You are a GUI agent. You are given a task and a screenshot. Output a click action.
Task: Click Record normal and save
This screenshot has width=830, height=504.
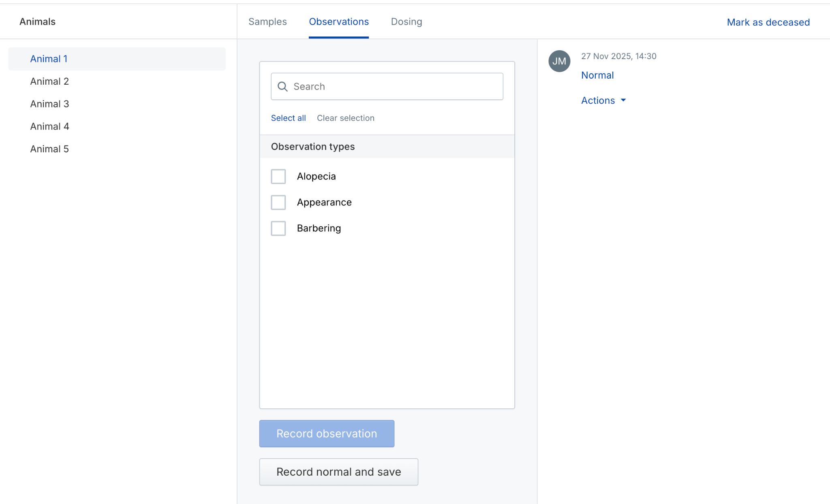point(338,472)
